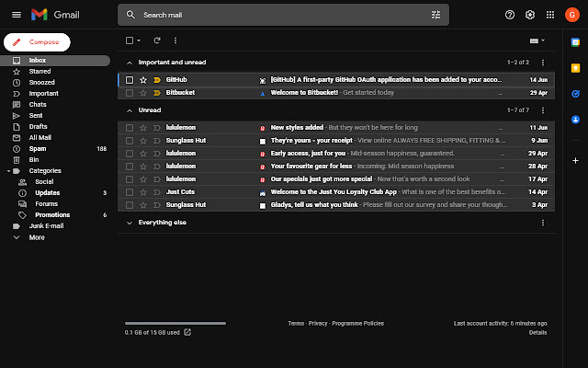This screenshot has width=588, height=368.
Task: Collapse the Important and unread section
Action: [130, 63]
